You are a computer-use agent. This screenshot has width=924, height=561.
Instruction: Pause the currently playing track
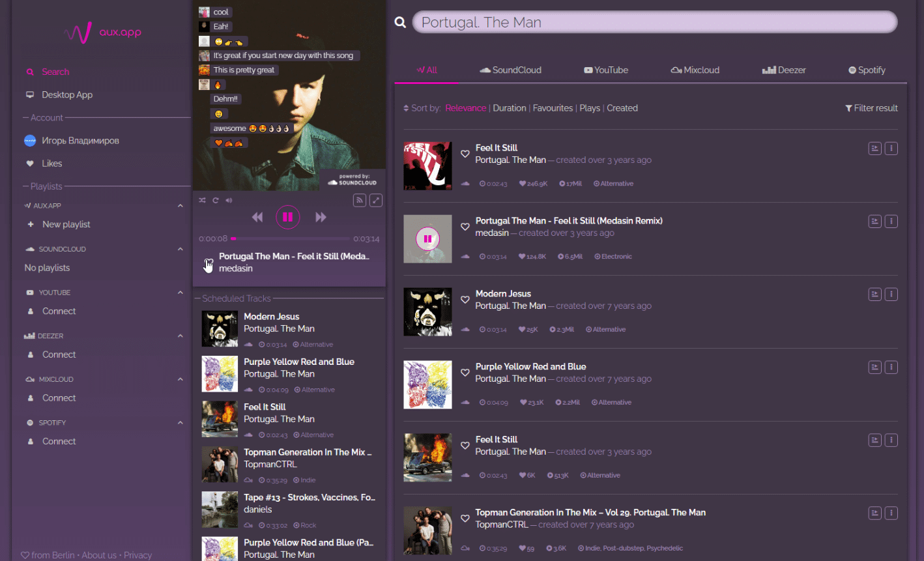pos(287,217)
